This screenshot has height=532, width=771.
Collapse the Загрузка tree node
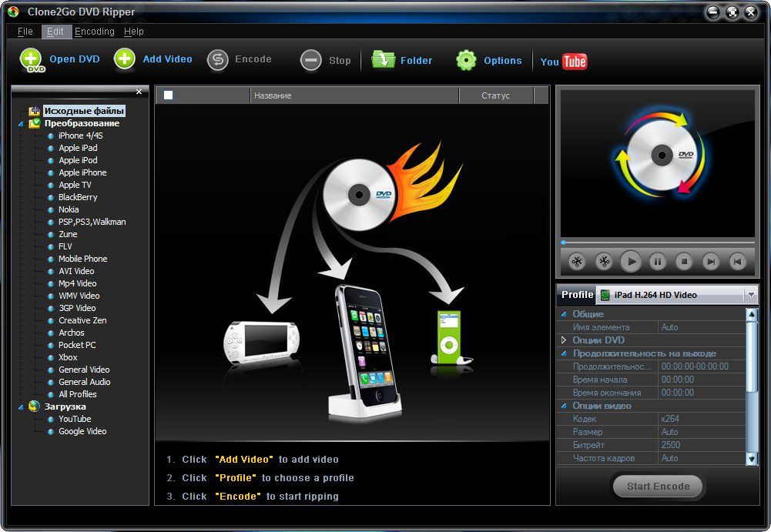(x=21, y=407)
